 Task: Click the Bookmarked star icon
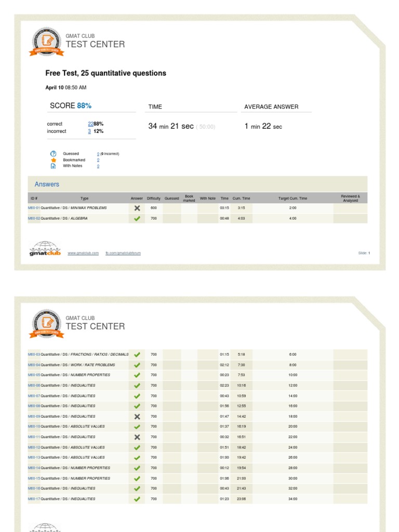54,160
